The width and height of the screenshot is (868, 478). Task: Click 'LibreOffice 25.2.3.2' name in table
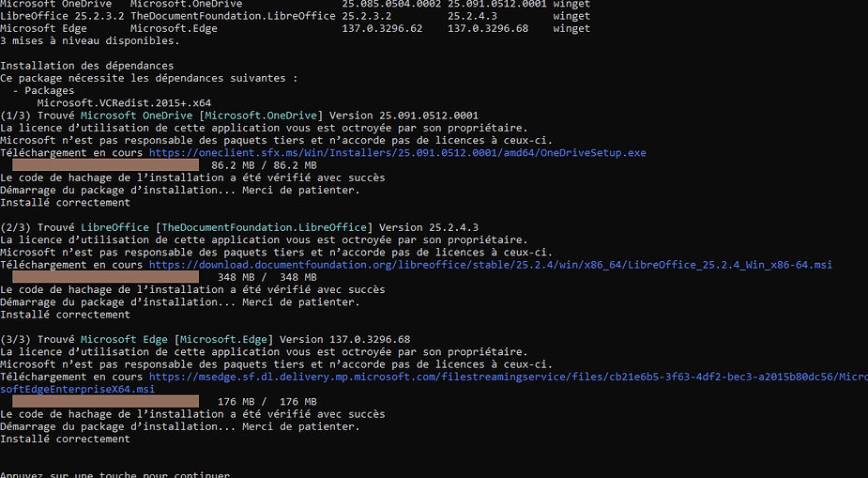(x=62, y=16)
